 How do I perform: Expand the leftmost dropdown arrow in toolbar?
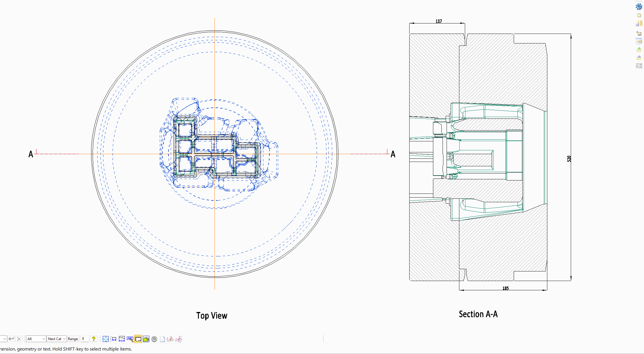pos(4,339)
